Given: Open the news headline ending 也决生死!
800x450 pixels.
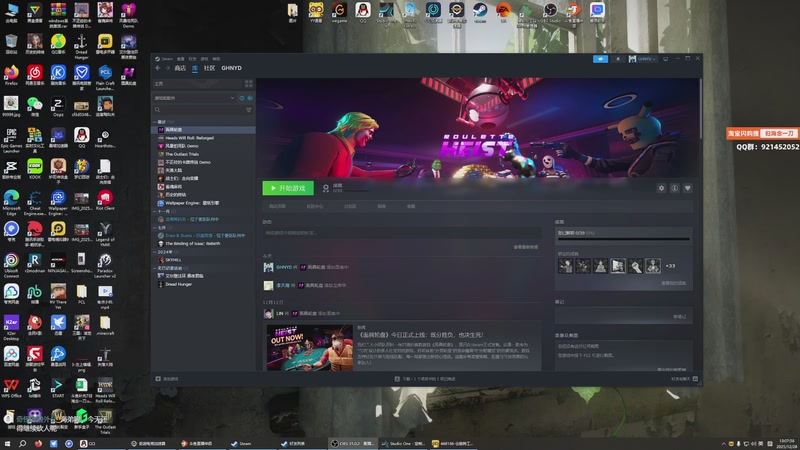Looking at the screenshot, I should [421, 335].
